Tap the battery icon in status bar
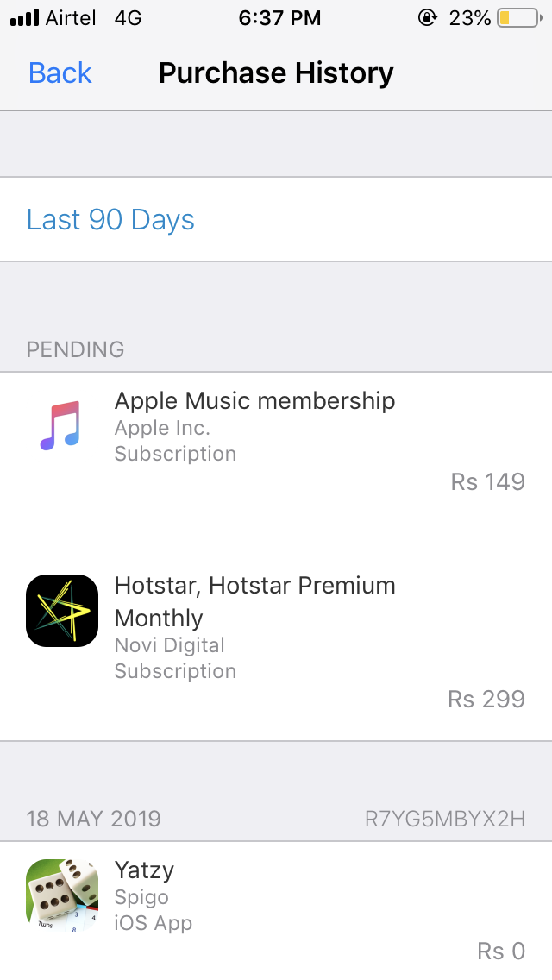 click(x=519, y=18)
